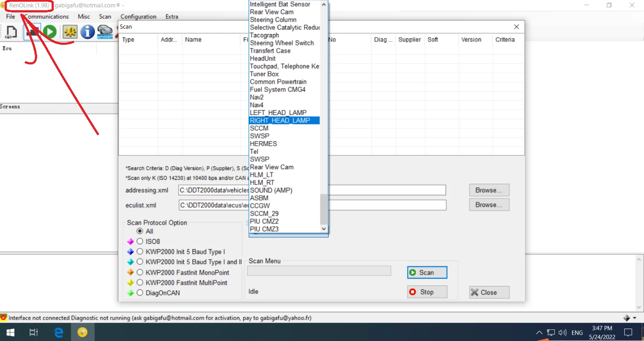Click the Version column header
Image resolution: width=644 pixels, height=341 pixels.
tap(471, 40)
